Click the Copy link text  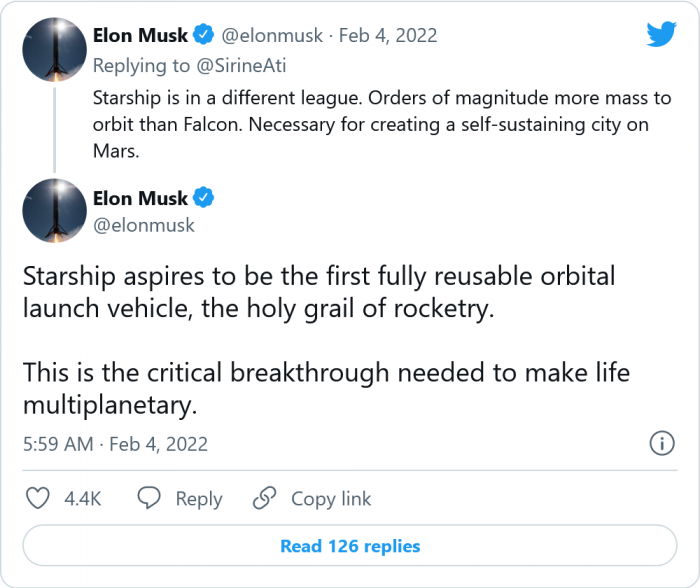tap(331, 498)
